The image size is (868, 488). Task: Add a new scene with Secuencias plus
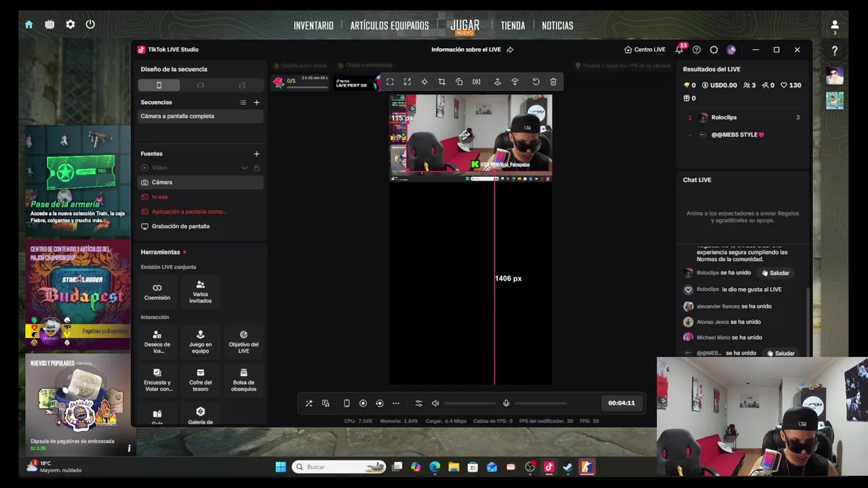click(256, 102)
